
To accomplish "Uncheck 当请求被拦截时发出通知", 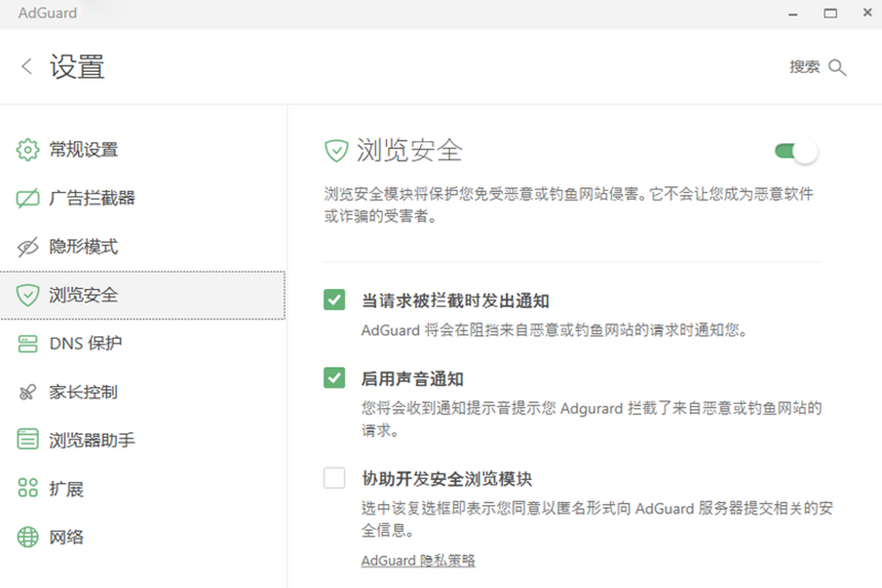I will point(334,300).
